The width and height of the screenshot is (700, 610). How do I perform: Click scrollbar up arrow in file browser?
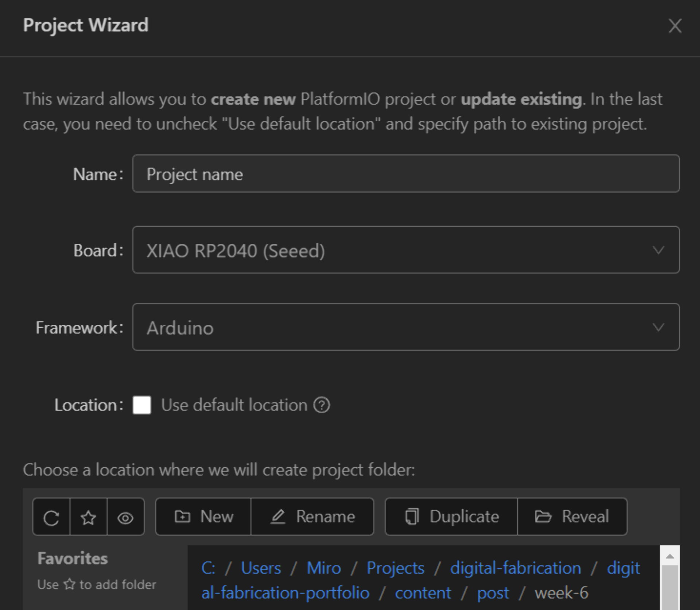click(669, 556)
